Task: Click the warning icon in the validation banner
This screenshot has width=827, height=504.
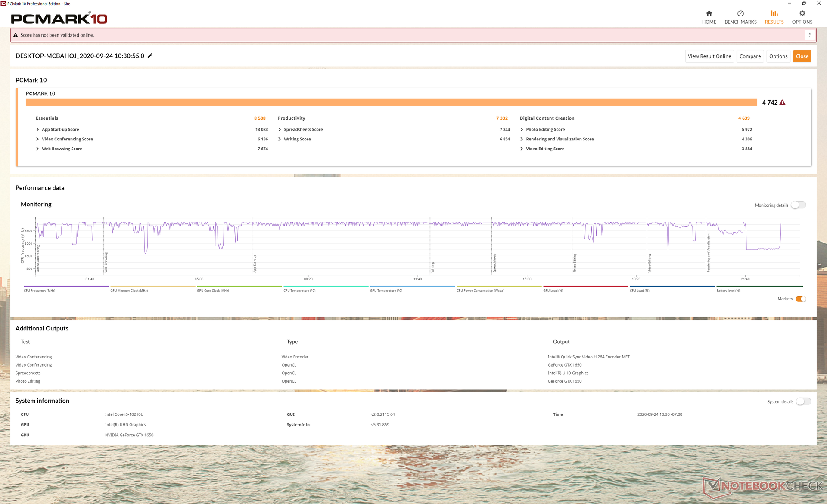Action: [x=16, y=35]
